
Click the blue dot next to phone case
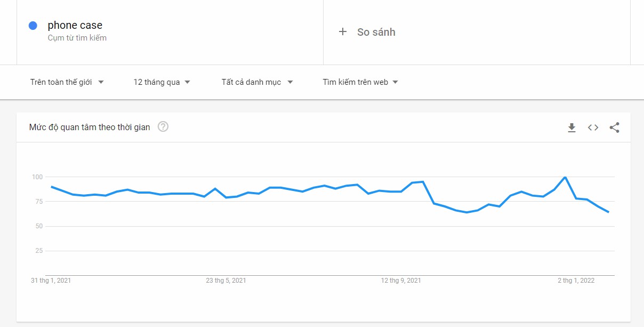33,26
